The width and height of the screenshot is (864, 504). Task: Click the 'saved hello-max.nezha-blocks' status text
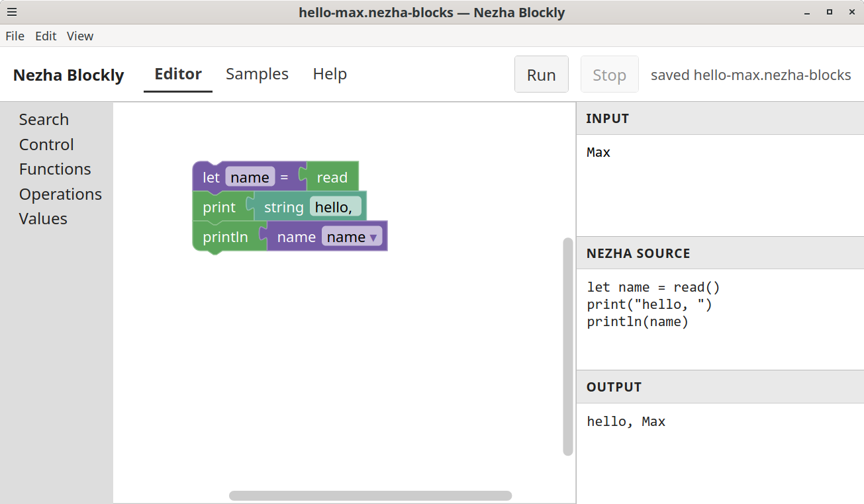[x=751, y=75]
